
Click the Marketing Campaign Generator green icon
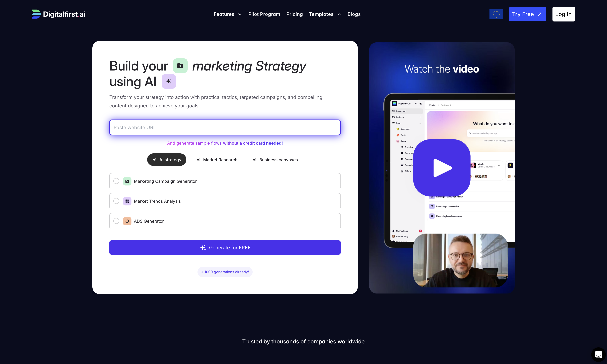127,181
